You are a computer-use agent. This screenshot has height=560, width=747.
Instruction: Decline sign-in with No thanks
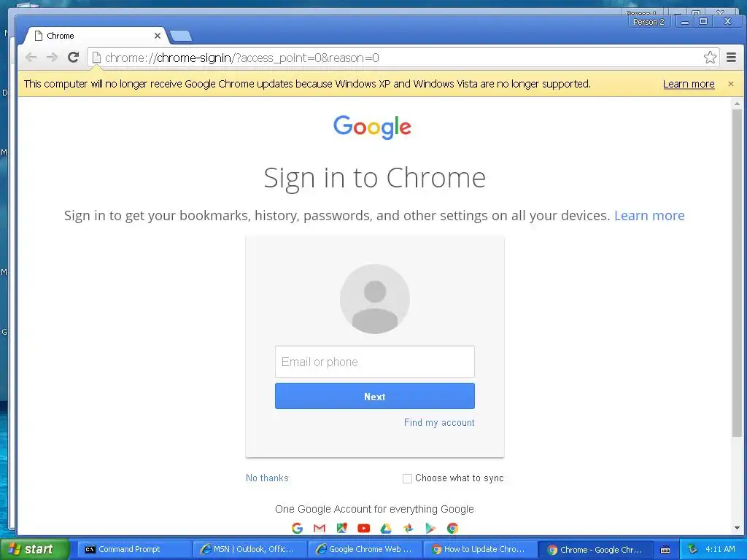tap(267, 478)
